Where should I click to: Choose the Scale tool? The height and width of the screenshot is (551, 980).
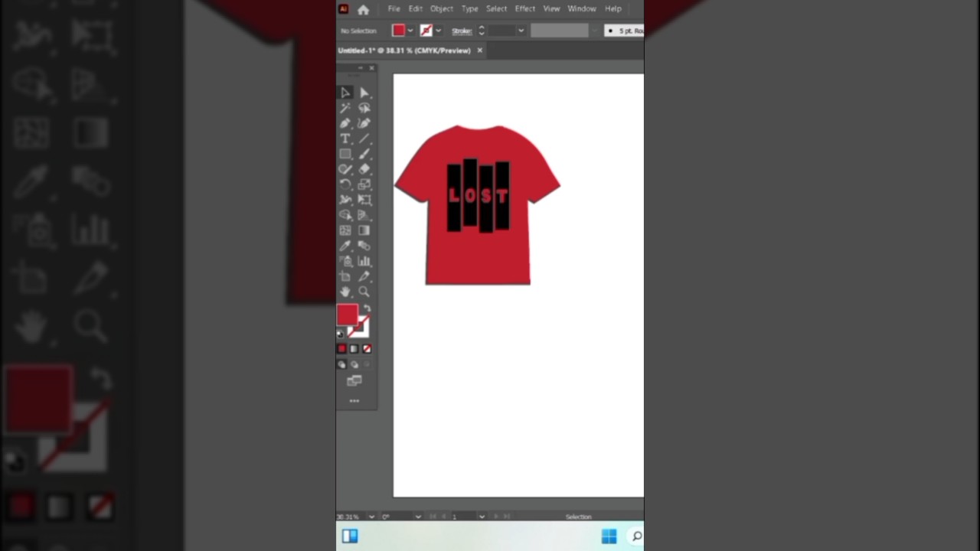[x=364, y=184]
